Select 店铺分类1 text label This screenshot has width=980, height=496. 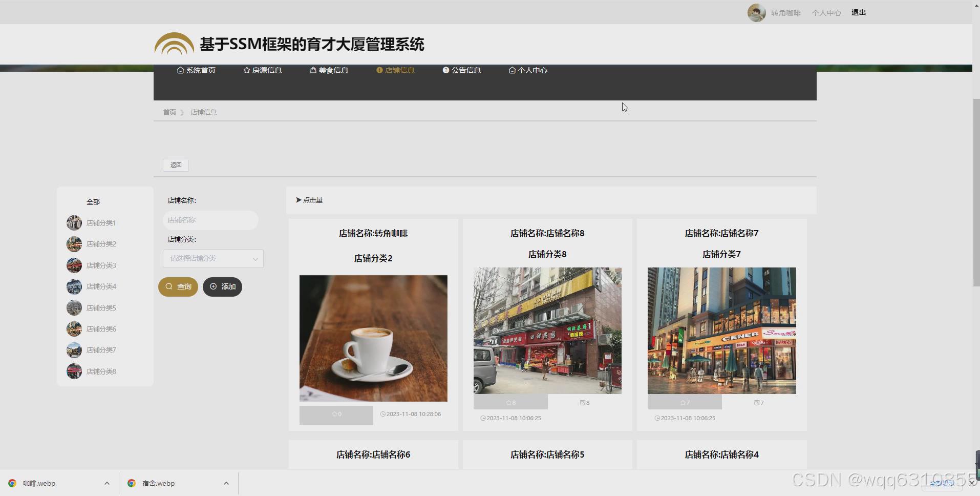pyautogui.click(x=101, y=223)
